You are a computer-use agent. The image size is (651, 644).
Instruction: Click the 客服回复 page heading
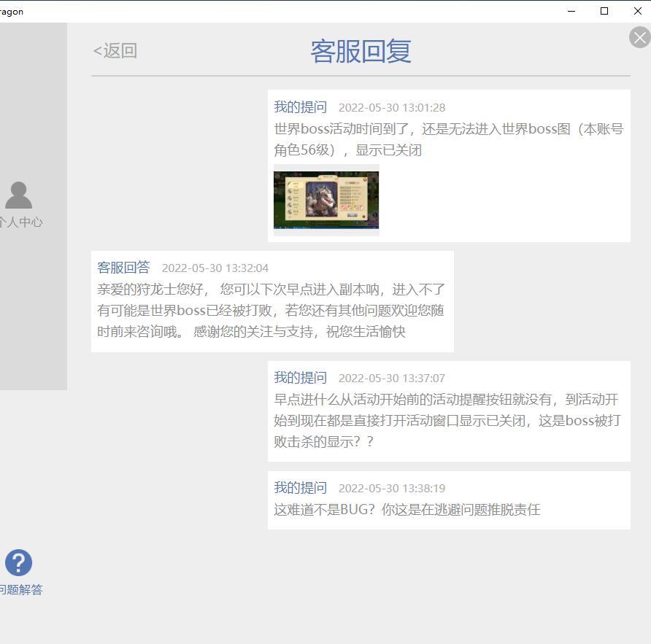tap(361, 52)
